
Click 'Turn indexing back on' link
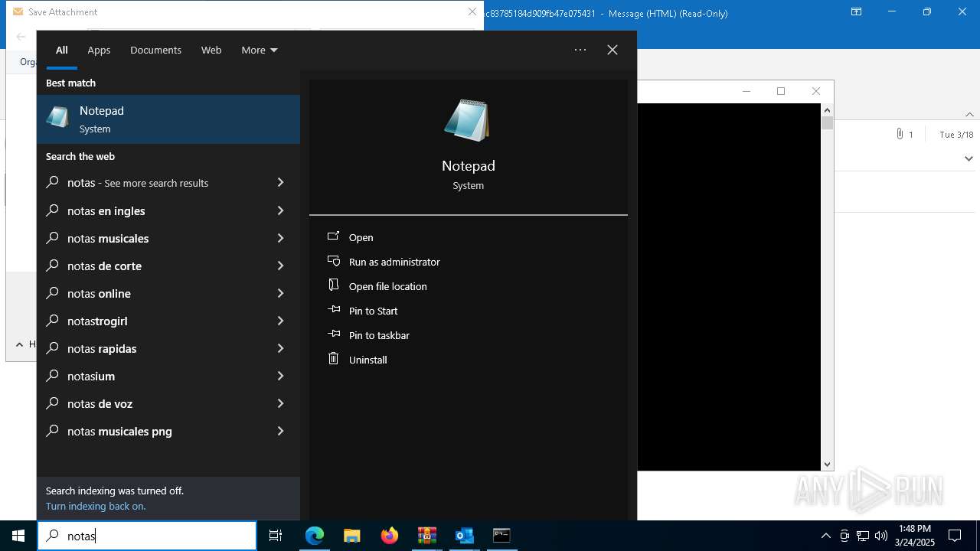[96, 506]
